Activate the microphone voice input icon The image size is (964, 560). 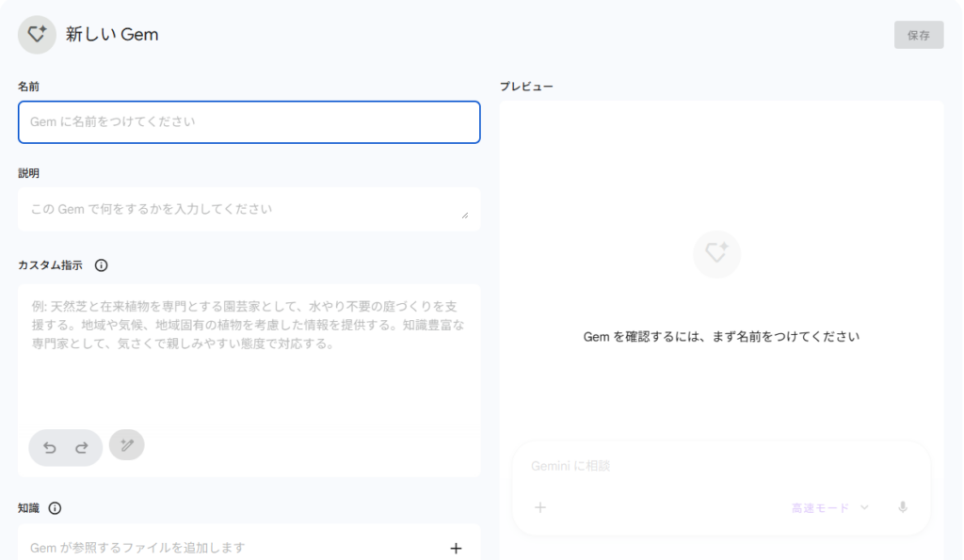point(903,507)
